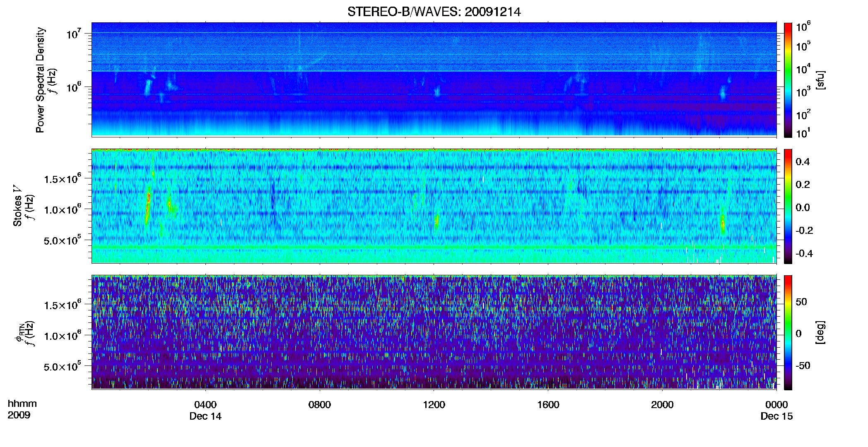The image size is (868, 447).
Task: Click the Dec 15 date label
Action: point(776,416)
